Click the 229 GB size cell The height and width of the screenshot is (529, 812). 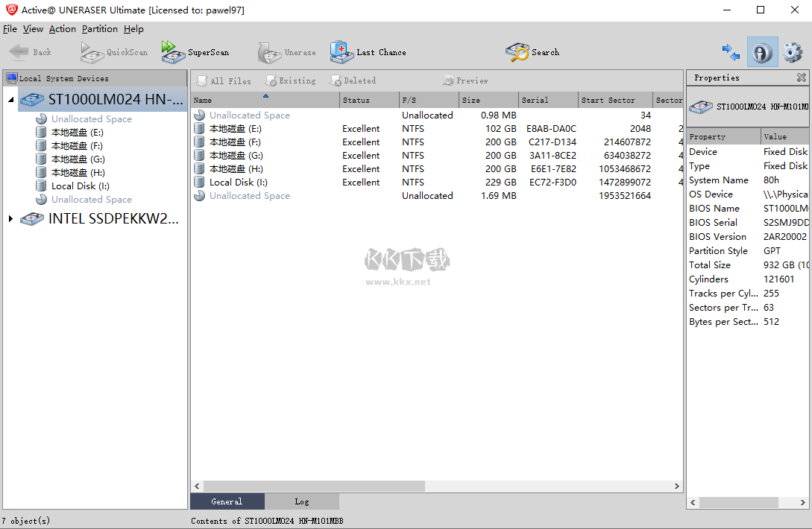[501, 183]
